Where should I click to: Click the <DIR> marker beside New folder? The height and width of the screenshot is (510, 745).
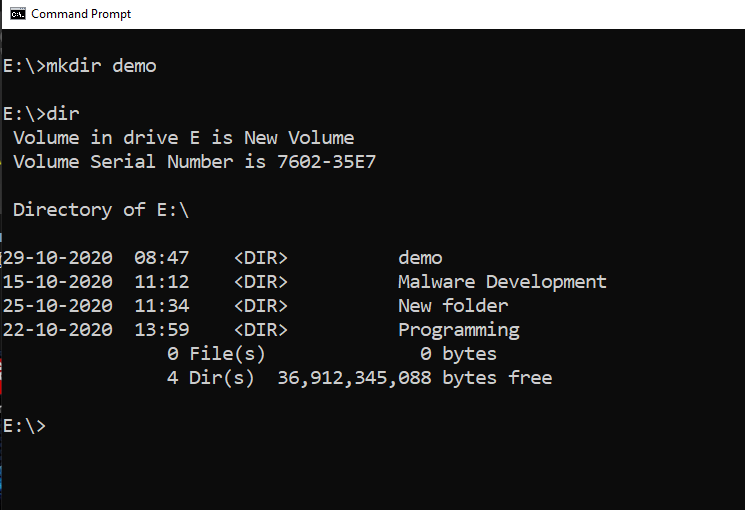click(261, 306)
